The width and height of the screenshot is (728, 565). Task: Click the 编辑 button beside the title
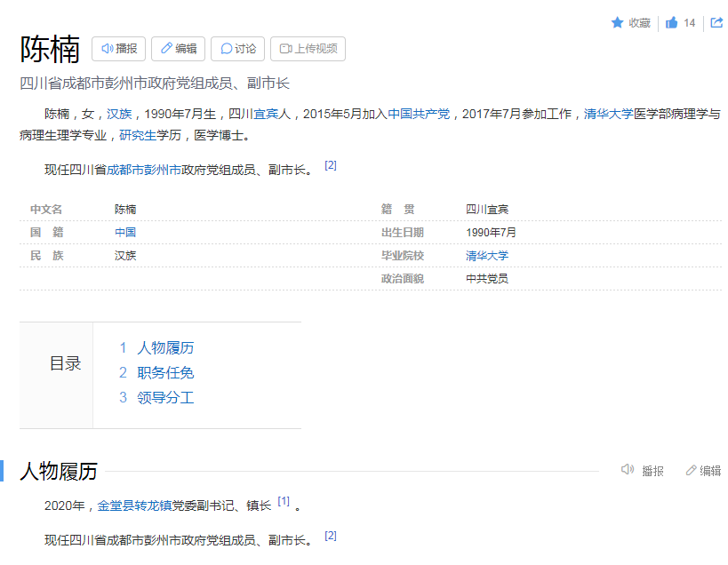coord(179,49)
